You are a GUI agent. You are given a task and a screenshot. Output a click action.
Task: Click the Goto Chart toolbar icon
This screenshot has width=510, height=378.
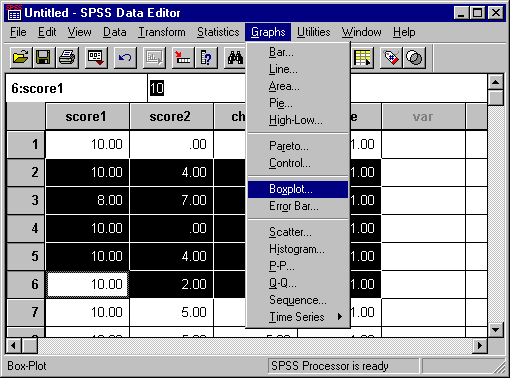click(x=154, y=58)
